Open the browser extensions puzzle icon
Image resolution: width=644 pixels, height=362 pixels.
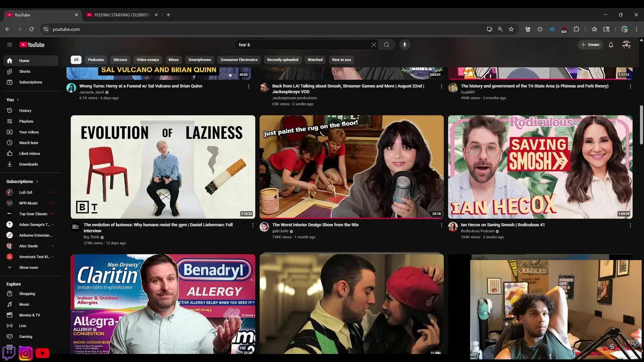[x=577, y=29]
